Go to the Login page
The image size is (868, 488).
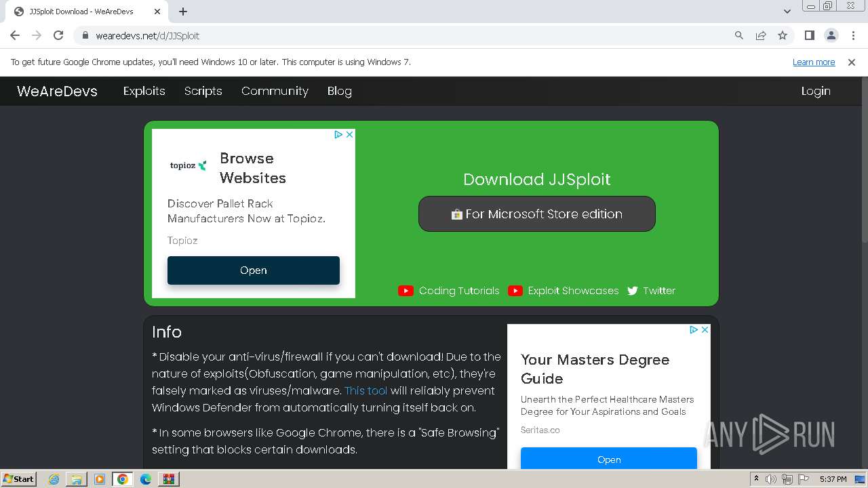816,91
